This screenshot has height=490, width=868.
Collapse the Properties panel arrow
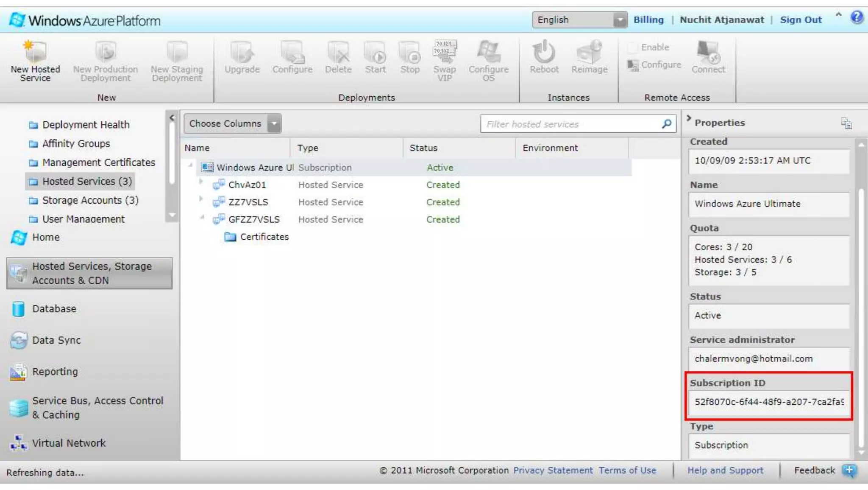[x=689, y=118]
